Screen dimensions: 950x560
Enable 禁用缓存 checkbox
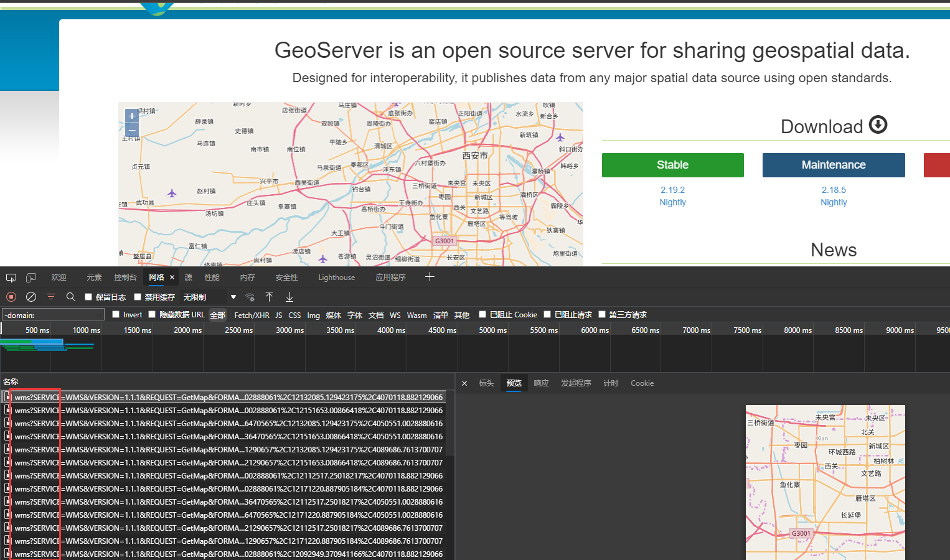click(x=138, y=297)
